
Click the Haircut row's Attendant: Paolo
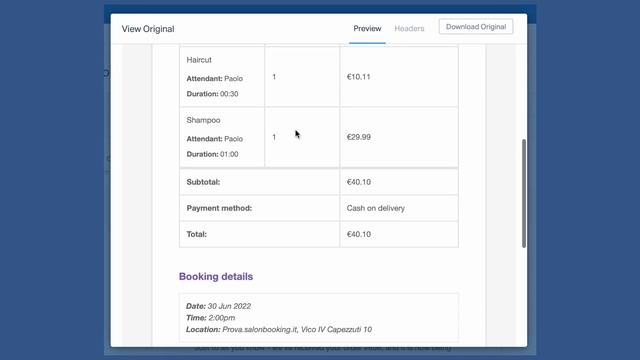point(215,79)
